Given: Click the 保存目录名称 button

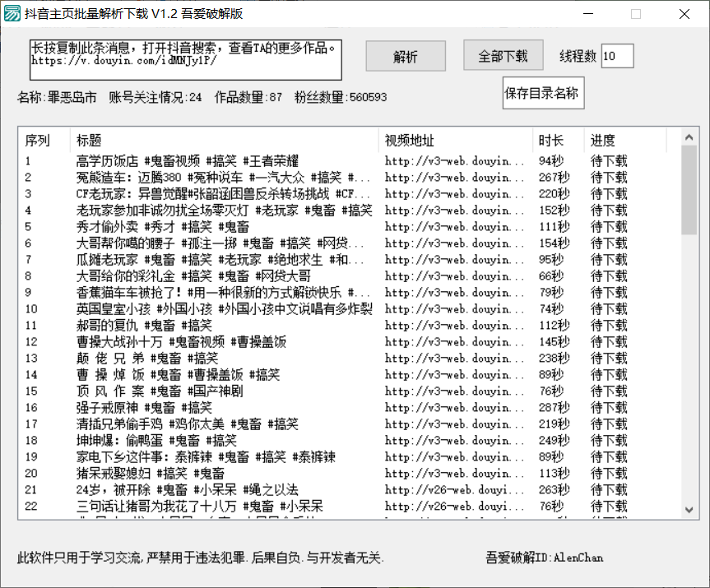Looking at the screenshot, I should pos(543,93).
